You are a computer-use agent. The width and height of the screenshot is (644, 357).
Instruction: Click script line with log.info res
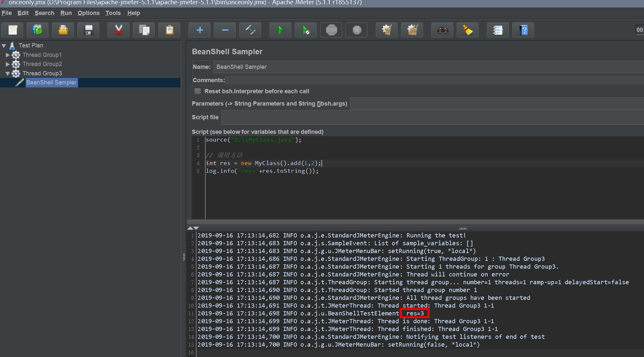[262, 171]
